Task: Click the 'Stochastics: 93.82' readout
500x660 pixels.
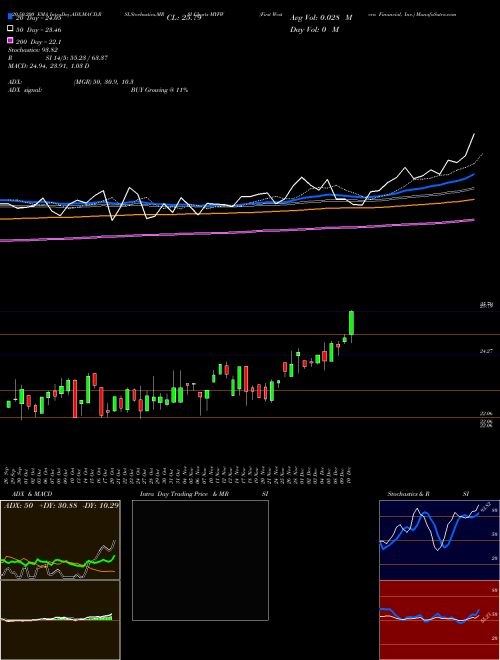Action: tap(33, 50)
